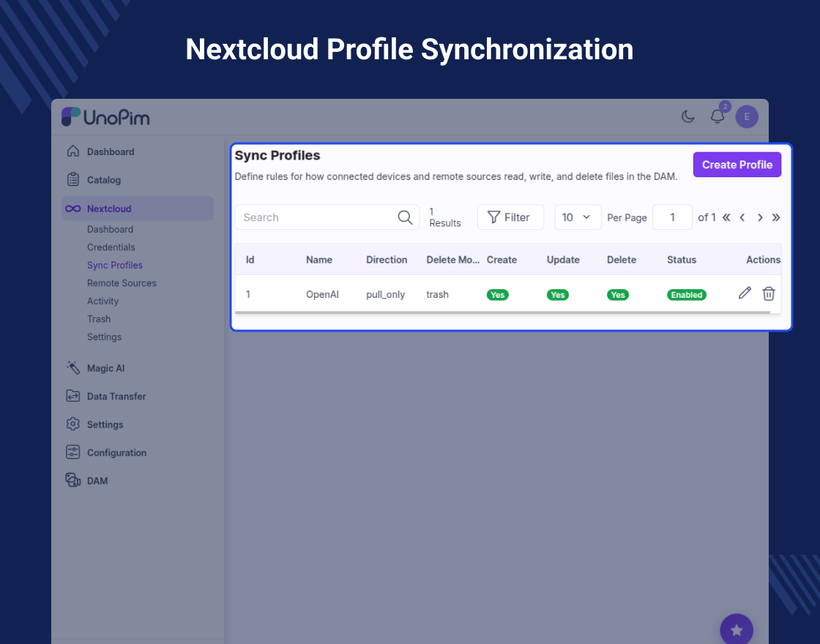
Task: Sort by the Name column header
Action: point(319,260)
